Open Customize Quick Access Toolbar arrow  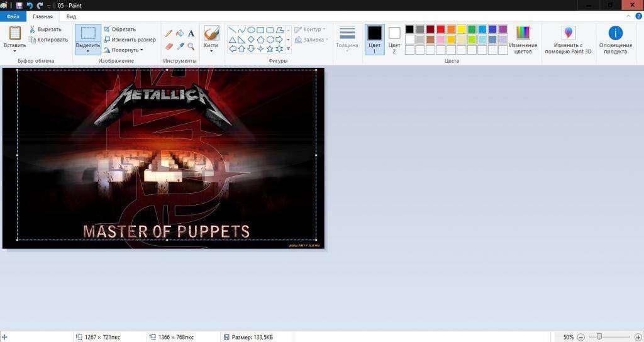[49, 6]
